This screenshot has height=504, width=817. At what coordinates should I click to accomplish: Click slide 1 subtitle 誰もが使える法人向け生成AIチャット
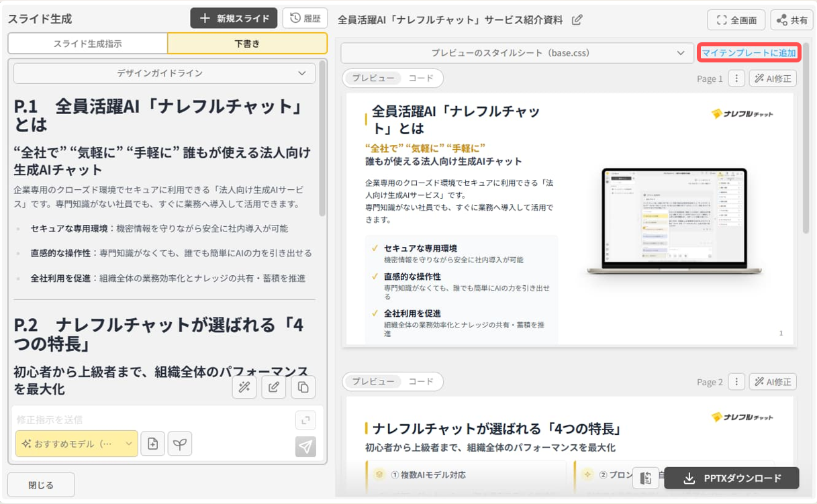click(444, 162)
